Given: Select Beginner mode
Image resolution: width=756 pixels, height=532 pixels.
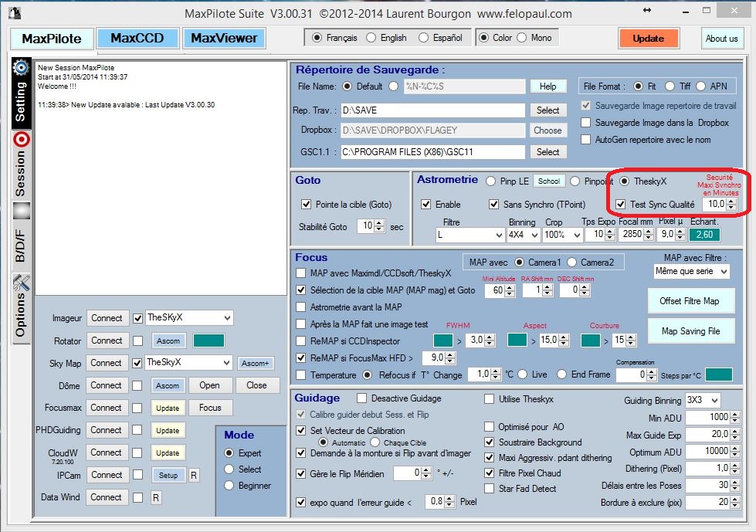Looking at the screenshot, I should point(229,485).
